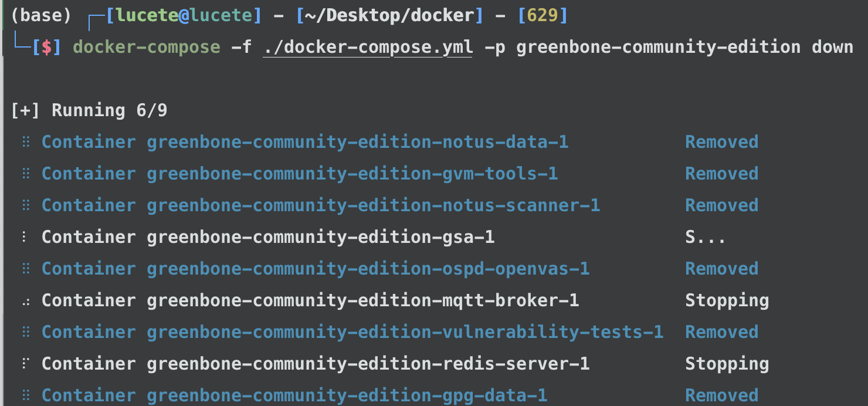The height and width of the screenshot is (406, 868).
Task: Click "Removed" status of vulnerability-tests-1
Action: pos(721,332)
